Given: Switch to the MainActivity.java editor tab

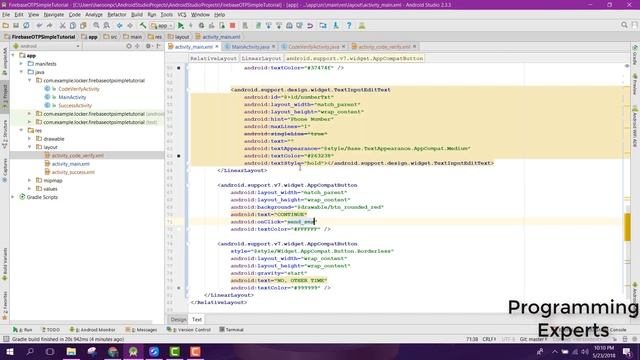Looking at the screenshot, I should [x=250, y=47].
